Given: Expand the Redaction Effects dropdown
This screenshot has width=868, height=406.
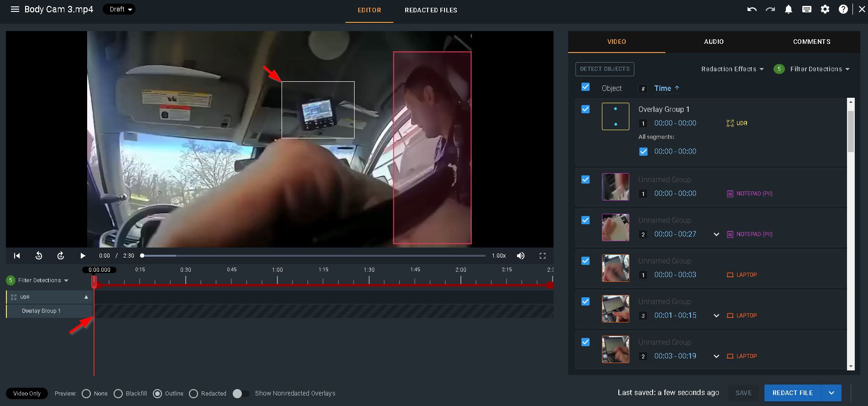Looking at the screenshot, I should coord(732,69).
